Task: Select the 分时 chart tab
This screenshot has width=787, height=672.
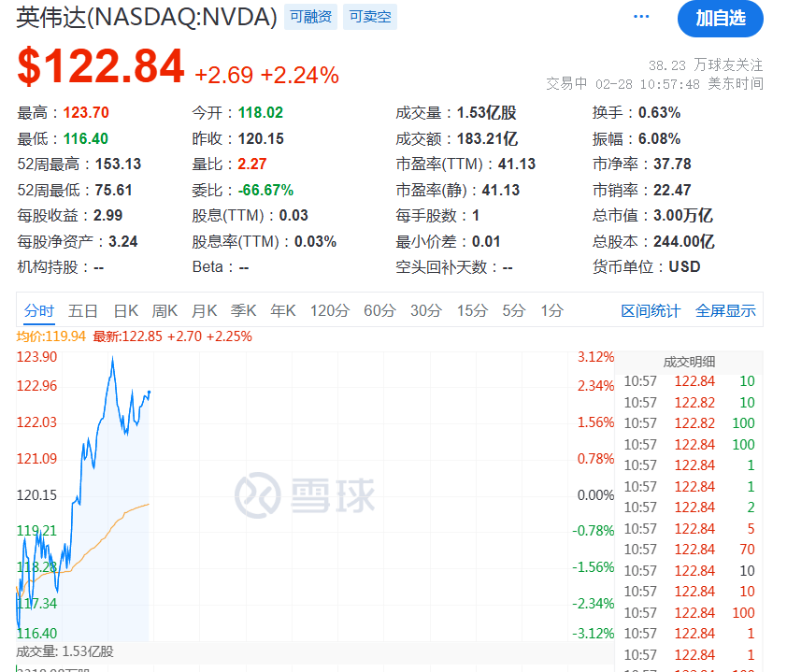Action: click(x=38, y=310)
